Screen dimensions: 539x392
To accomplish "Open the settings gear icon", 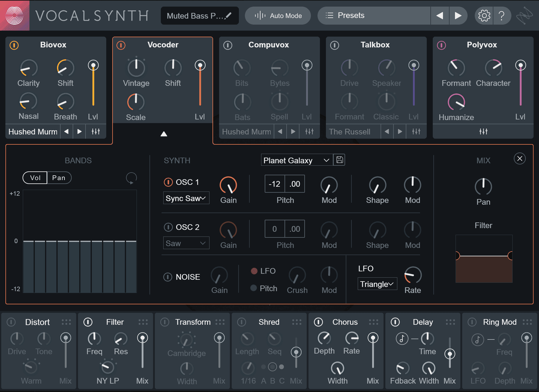I will (x=484, y=16).
